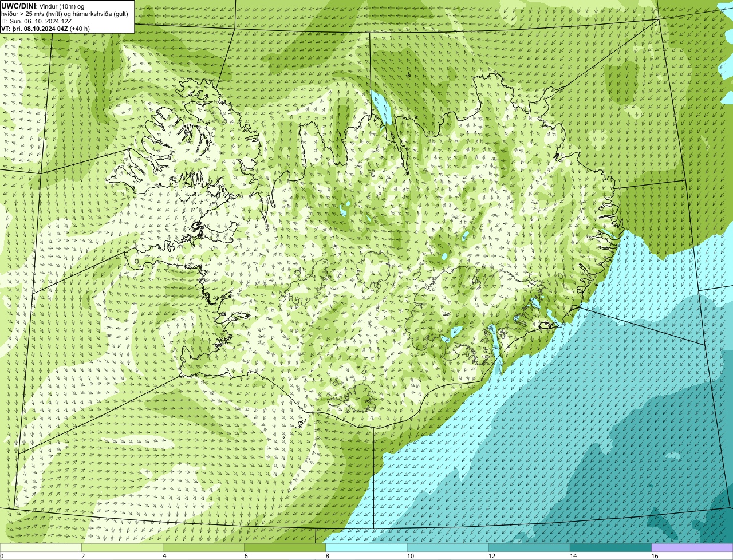Pick the 12–14 m/s teal color bar segment

[530, 548]
